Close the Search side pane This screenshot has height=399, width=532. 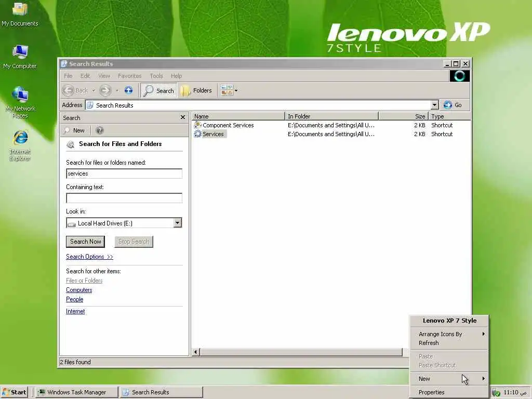tap(183, 117)
